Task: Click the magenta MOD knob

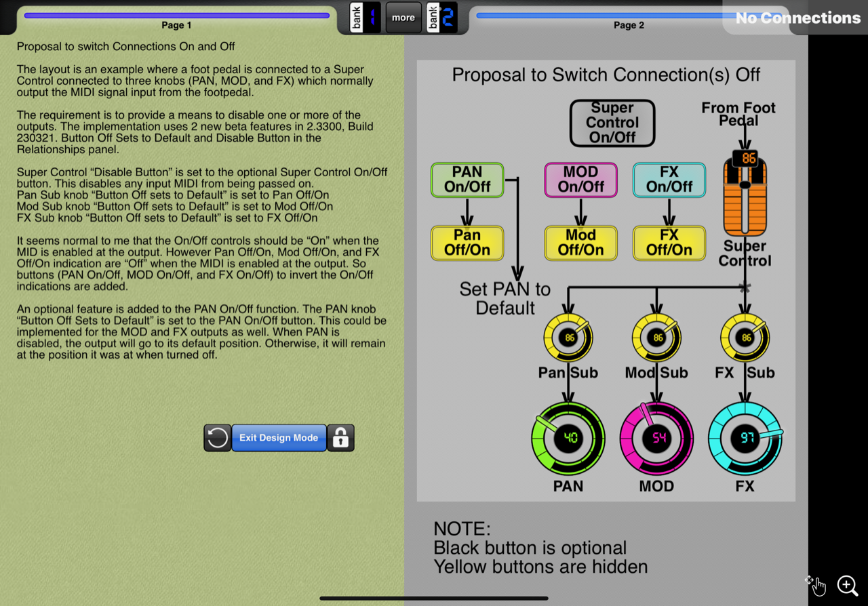Action: click(x=656, y=438)
